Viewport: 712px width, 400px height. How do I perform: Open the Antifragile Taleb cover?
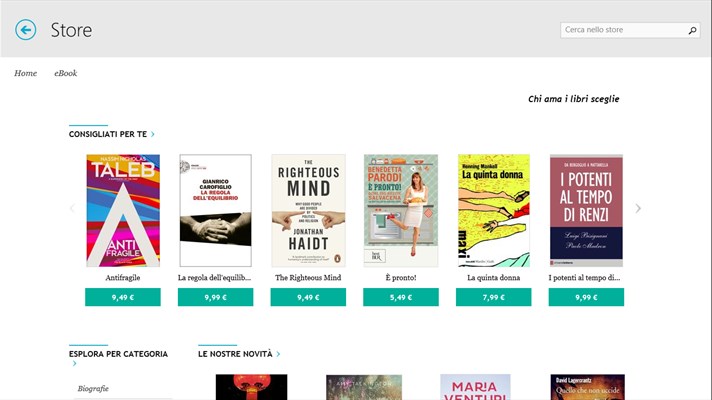[x=123, y=210]
